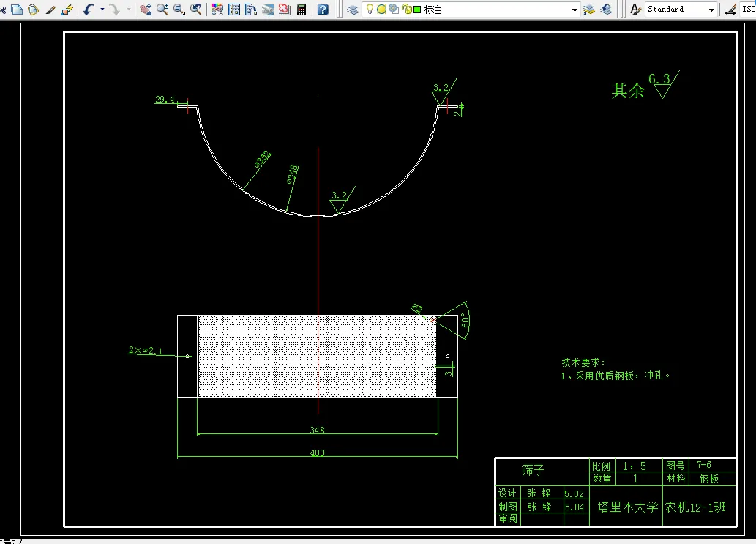Viewport: 756px width, 544px height.
Task: Click the Layer Previous icon
Action: (606, 10)
